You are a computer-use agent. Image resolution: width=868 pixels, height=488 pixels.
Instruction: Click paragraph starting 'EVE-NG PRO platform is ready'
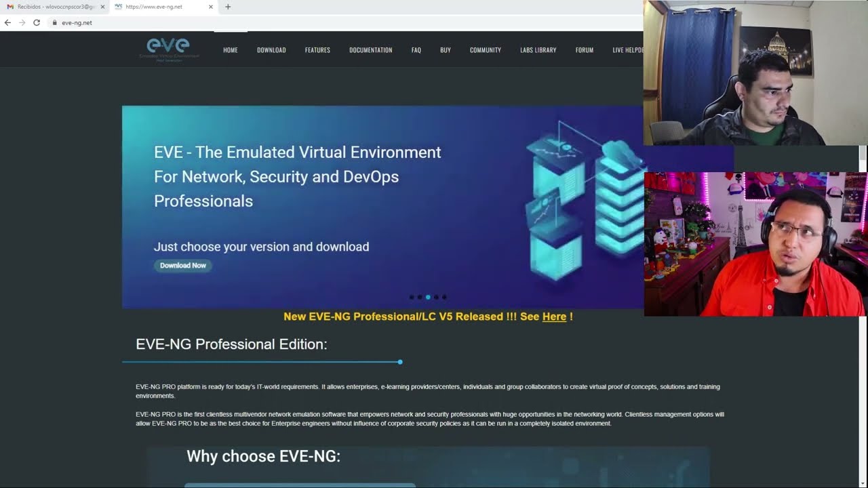[x=428, y=391]
